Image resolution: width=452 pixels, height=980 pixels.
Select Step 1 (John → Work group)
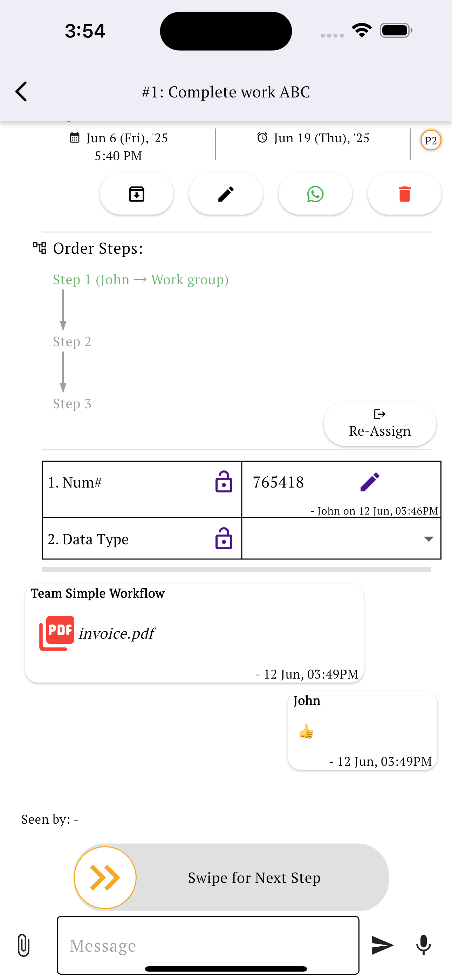tap(141, 280)
